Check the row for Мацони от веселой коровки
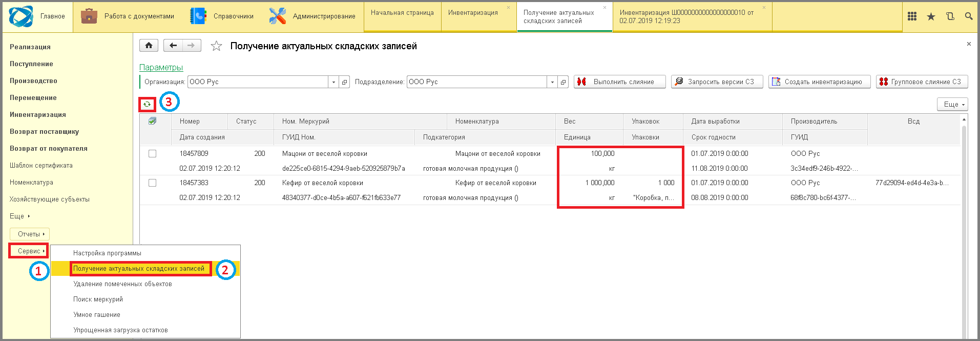The image size is (980, 341). point(152,153)
